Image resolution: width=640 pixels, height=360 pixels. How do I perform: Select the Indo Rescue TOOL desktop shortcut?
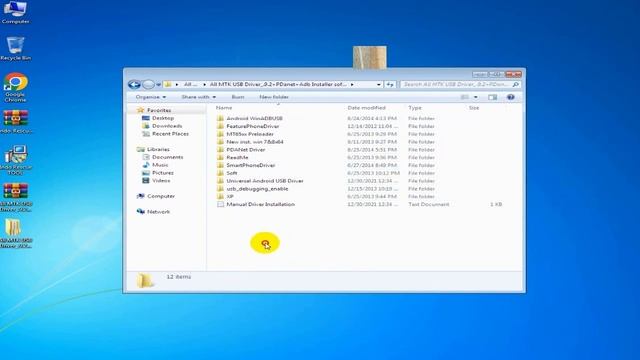click(x=16, y=160)
